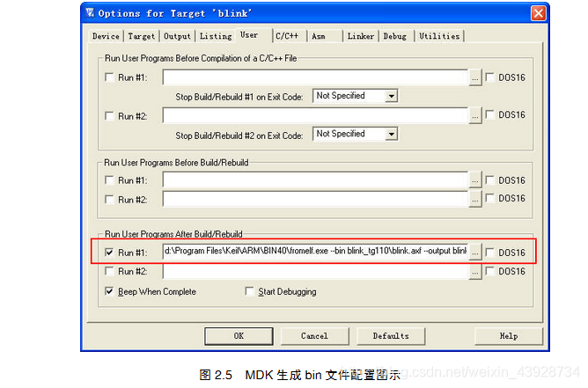Click the Keil icon in the title bar
The image size is (588, 388).
point(90,13)
